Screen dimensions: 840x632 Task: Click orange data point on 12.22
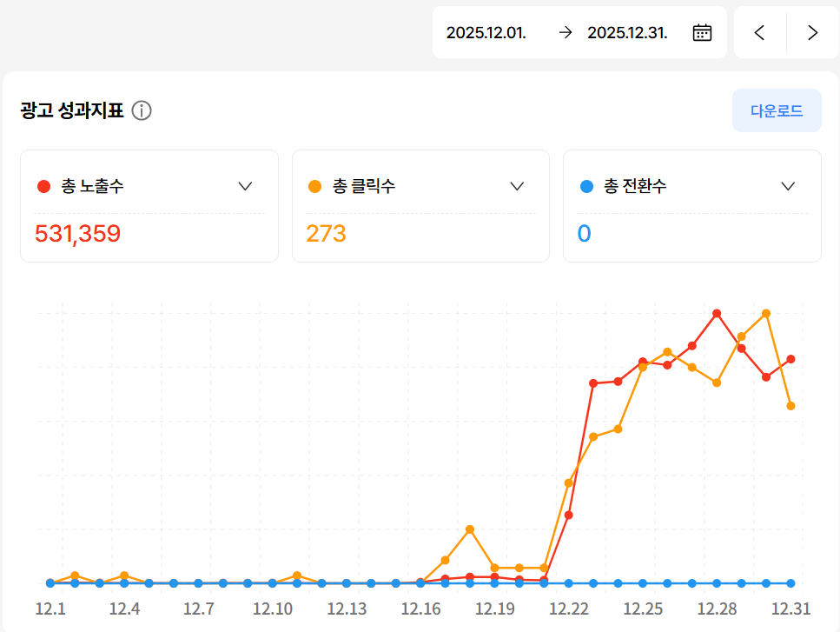pos(569,483)
